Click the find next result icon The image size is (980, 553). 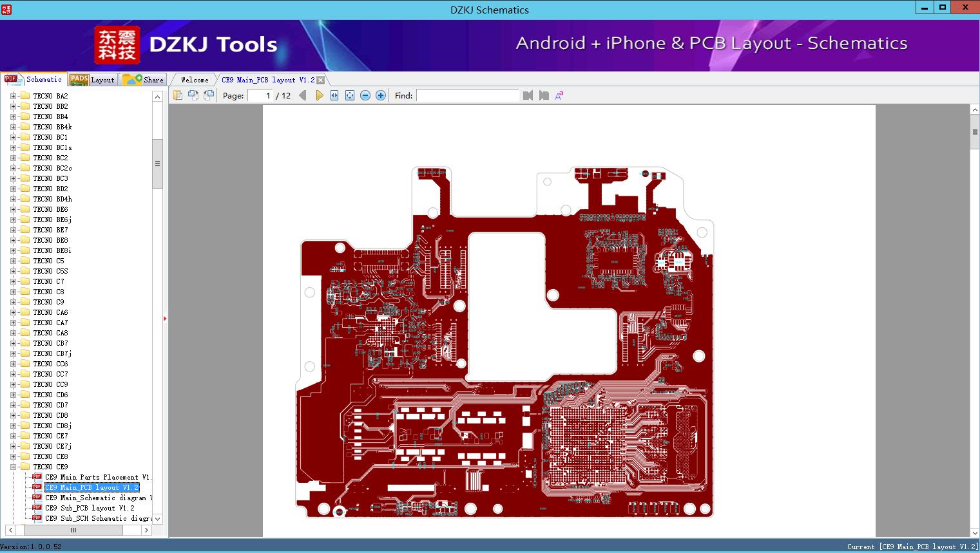point(544,95)
